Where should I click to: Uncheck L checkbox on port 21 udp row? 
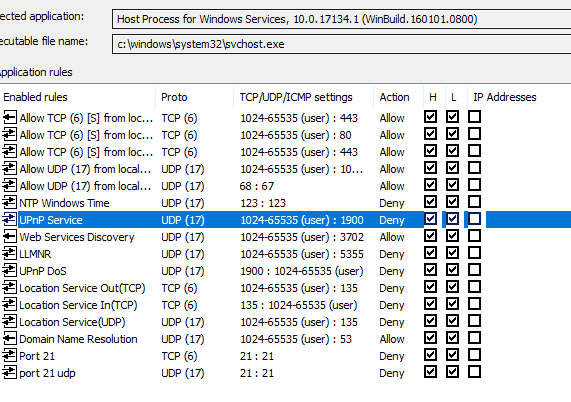point(452,372)
